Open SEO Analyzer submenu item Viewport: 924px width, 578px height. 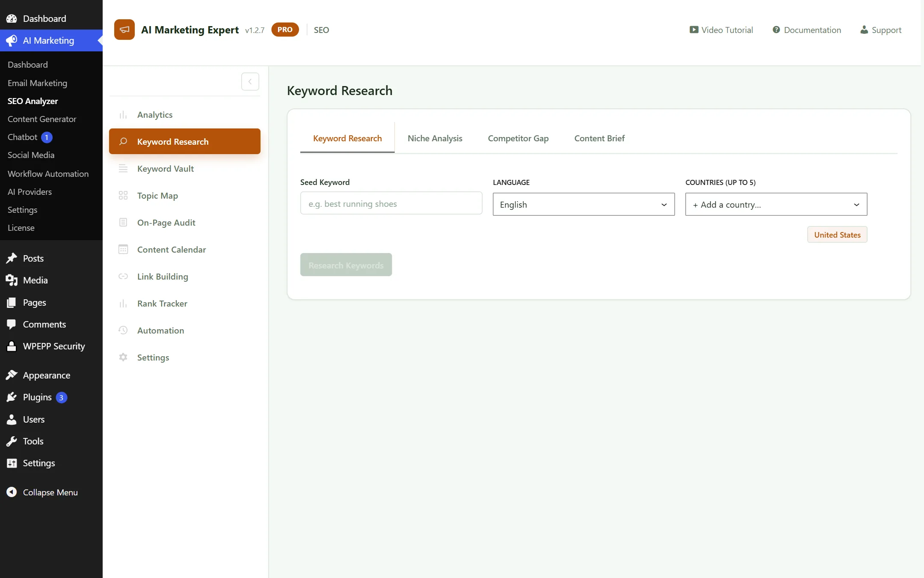coord(33,101)
